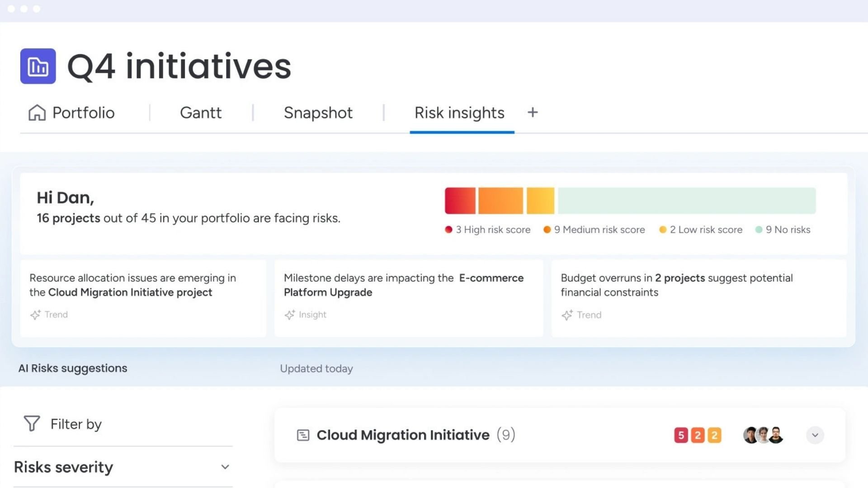Open the Snapshot view
The height and width of the screenshot is (488, 868).
point(318,113)
